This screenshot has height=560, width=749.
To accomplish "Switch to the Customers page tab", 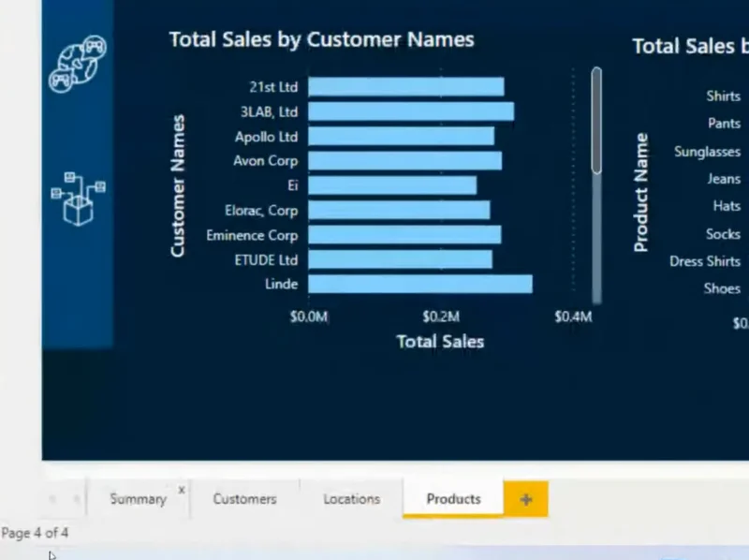I will pos(244,499).
